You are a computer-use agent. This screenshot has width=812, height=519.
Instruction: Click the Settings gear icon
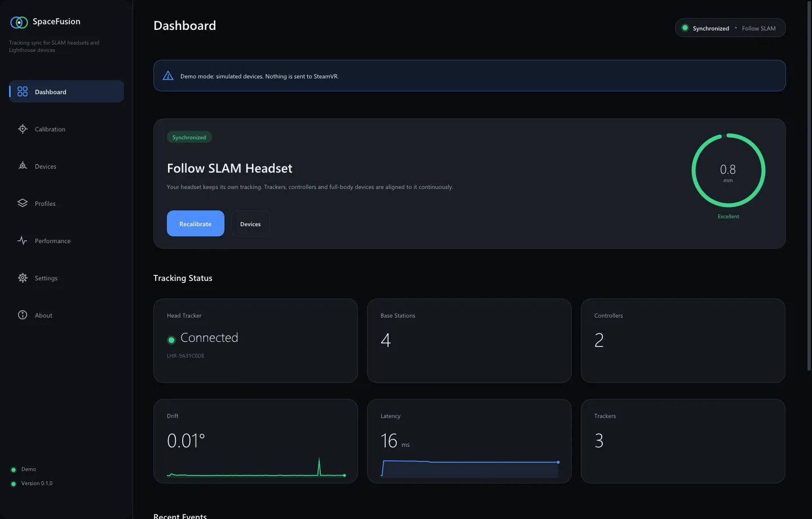click(x=23, y=278)
